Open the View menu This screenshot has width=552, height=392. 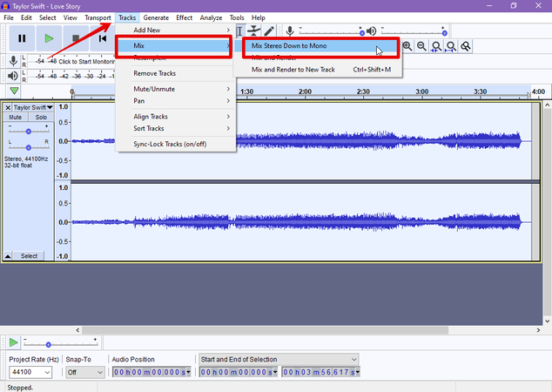point(70,17)
